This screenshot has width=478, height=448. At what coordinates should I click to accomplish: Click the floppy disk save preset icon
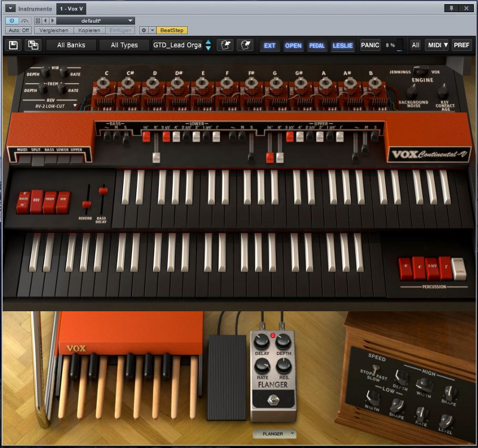[13, 45]
